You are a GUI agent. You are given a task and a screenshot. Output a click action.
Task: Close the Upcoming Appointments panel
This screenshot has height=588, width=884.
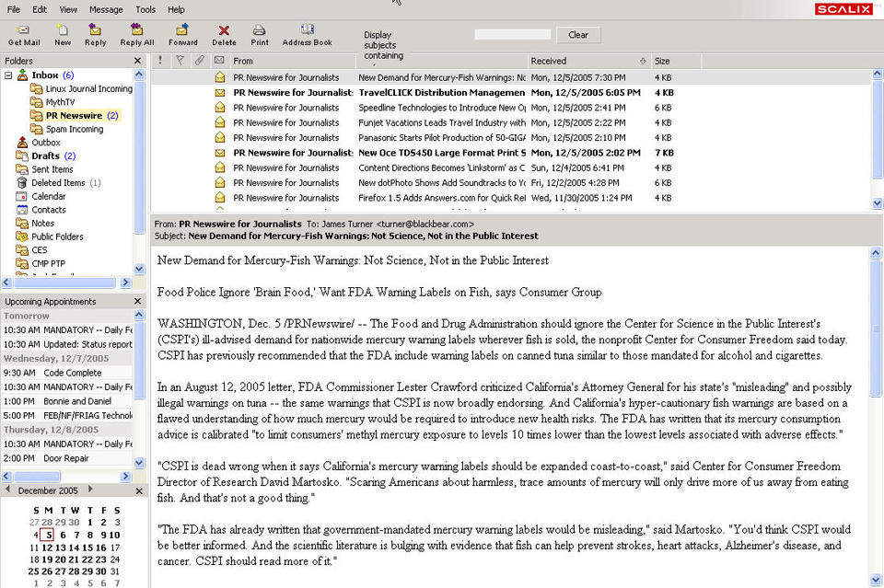137,301
